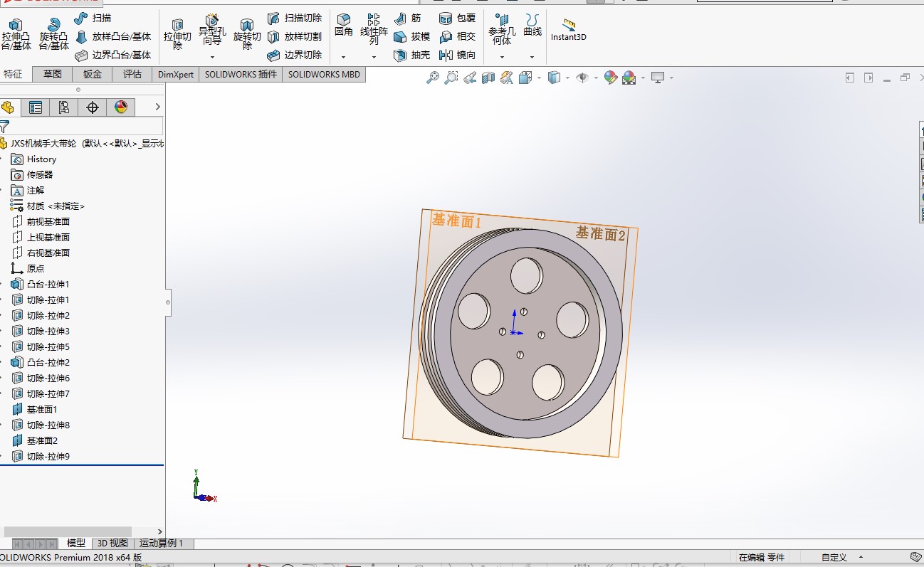Expand the hide/show items dropdown arrow
This screenshot has height=567, width=924.
(x=595, y=78)
